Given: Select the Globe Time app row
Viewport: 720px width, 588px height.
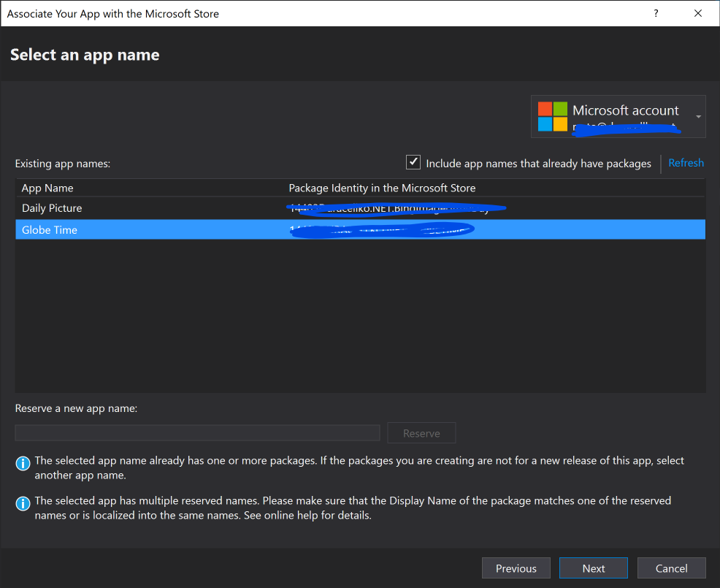Looking at the screenshot, I should tap(361, 229).
